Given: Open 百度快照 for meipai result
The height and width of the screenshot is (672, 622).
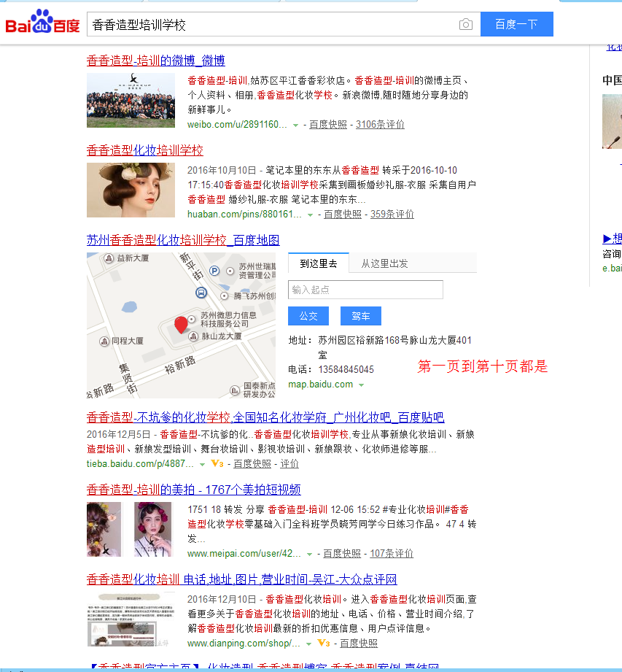Looking at the screenshot, I should (341, 554).
